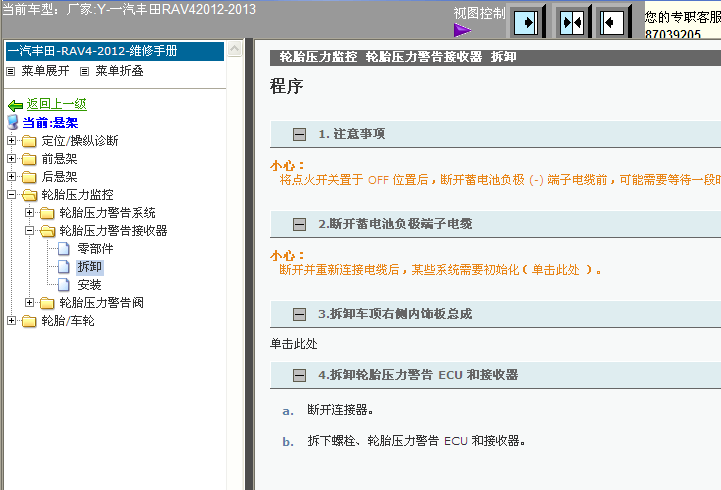This screenshot has height=490, width=721.
Task: Click 单击此处 under step 3
Action: [x=294, y=344]
